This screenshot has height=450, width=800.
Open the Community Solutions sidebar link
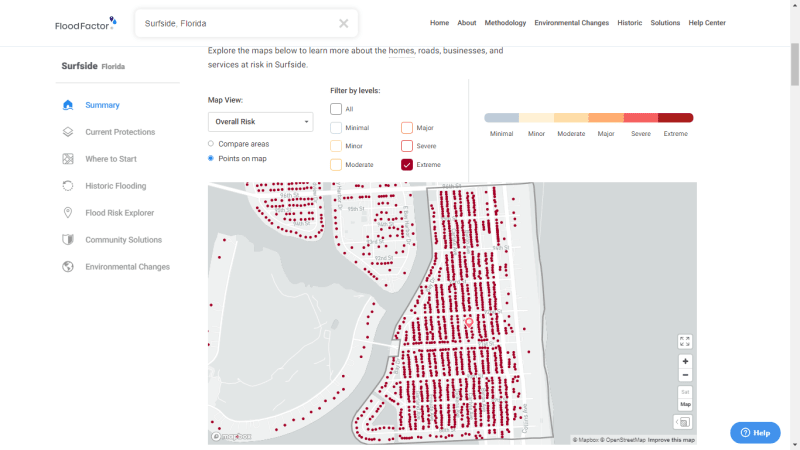click(x=123, y=240)
